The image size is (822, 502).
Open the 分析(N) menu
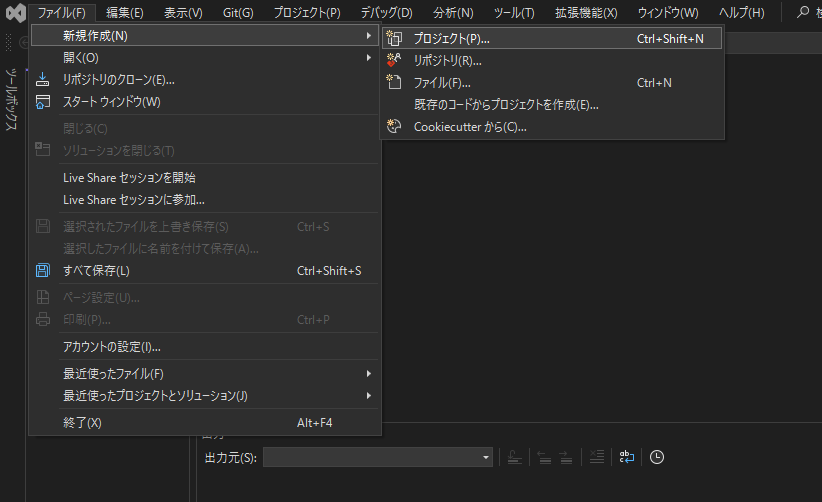pyautogui.click(x=453, y=13)
